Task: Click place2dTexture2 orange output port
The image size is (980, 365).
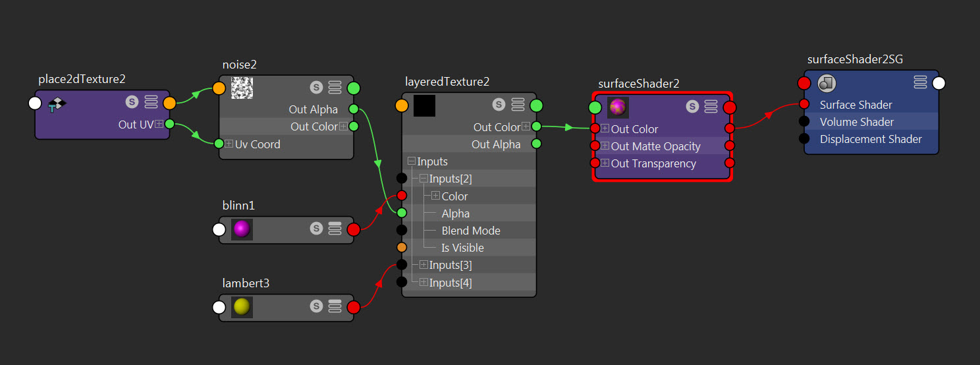Action: pos(170,103)
